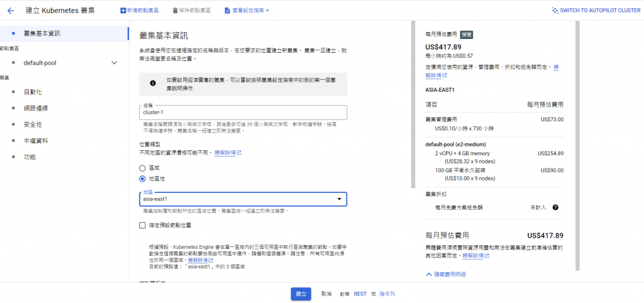644x303 pixels.
Task: Click ASIA-EAST1 region label in cost panel
Action: [x=440, y=89]
